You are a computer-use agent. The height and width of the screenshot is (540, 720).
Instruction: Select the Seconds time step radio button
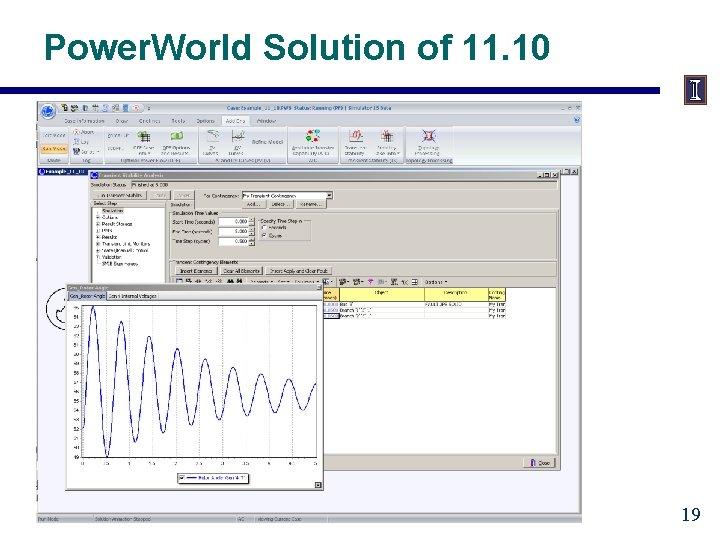pyautogui.click(x=264, y=228)
